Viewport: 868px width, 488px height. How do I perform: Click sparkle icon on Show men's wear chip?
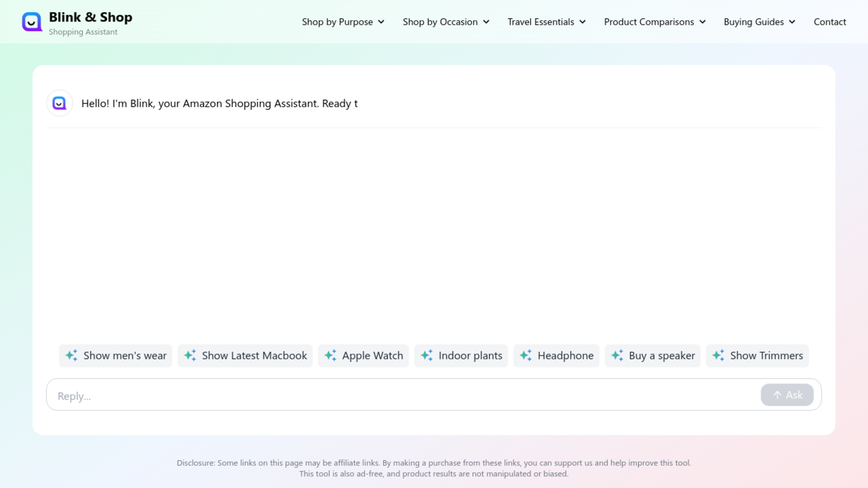click(x=71, y=355)
